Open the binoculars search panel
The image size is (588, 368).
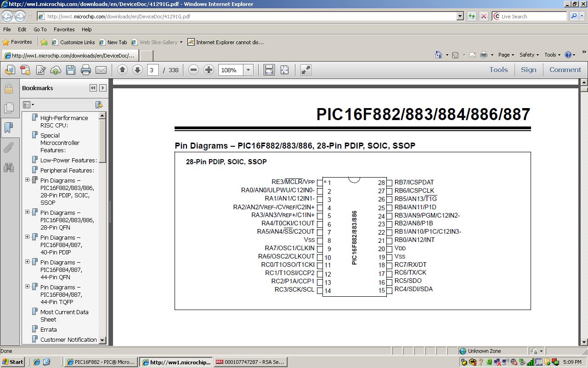(x=9, y=167)
